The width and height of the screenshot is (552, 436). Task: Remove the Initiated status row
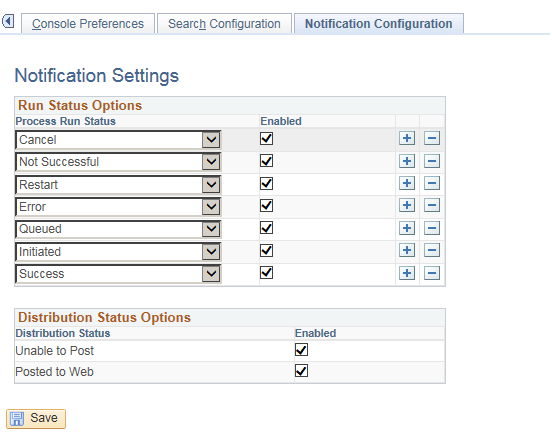click(x=432, y=250)
